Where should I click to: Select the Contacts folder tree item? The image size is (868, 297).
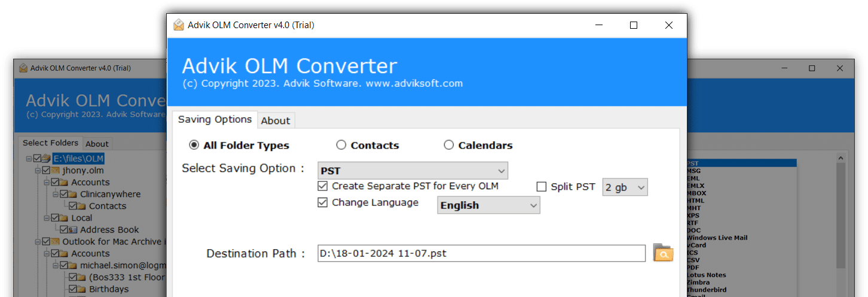coord(108,206)
